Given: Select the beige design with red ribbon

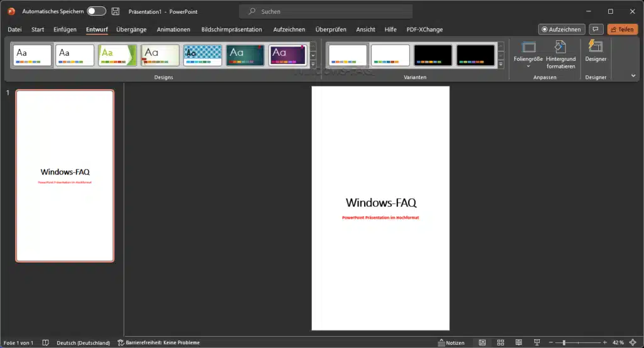Looking at the screenshot, I should 160,55.
